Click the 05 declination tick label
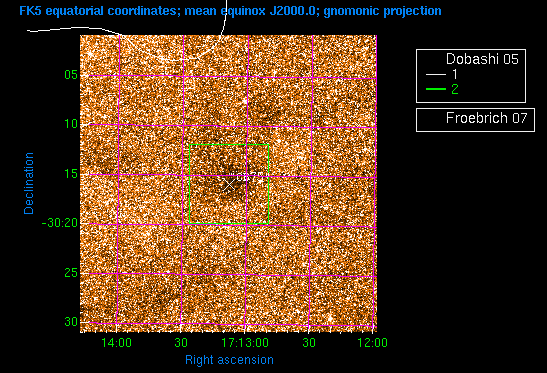 (x=71, y=75)
